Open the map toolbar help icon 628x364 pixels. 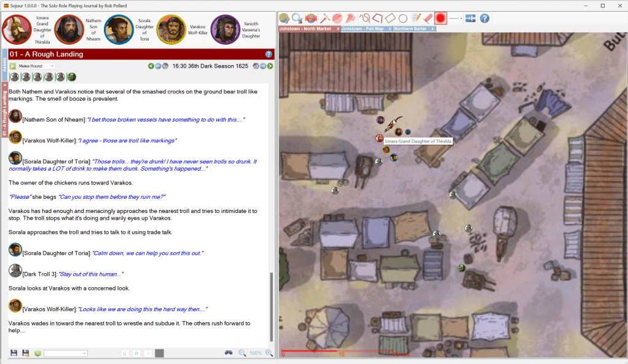pos(484,18)
